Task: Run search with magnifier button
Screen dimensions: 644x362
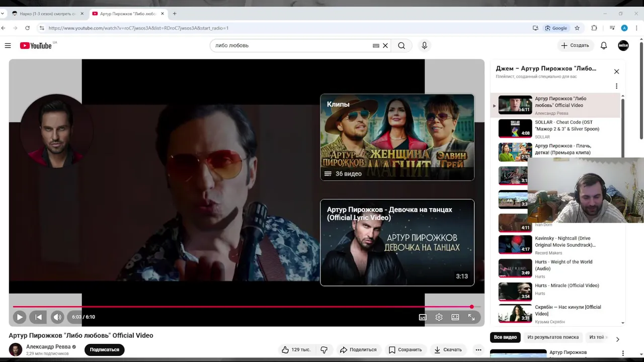Action: click(x=401, y=46)
